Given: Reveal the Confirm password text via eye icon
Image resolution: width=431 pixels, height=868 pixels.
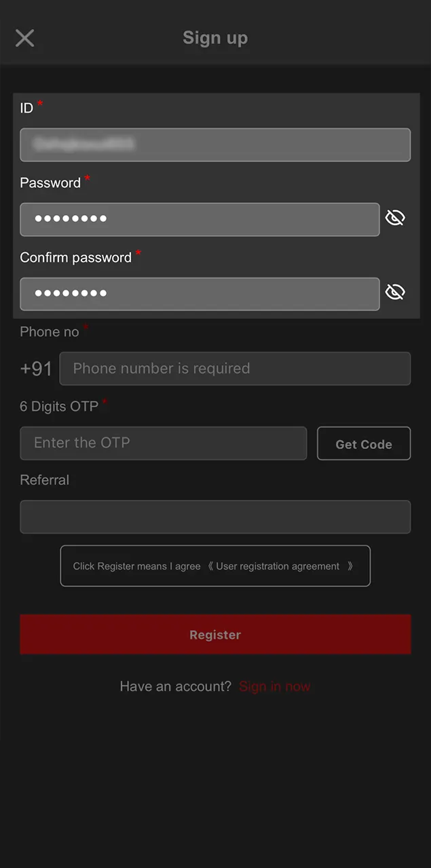Looking at the screenshot, I should coord(395,292).
